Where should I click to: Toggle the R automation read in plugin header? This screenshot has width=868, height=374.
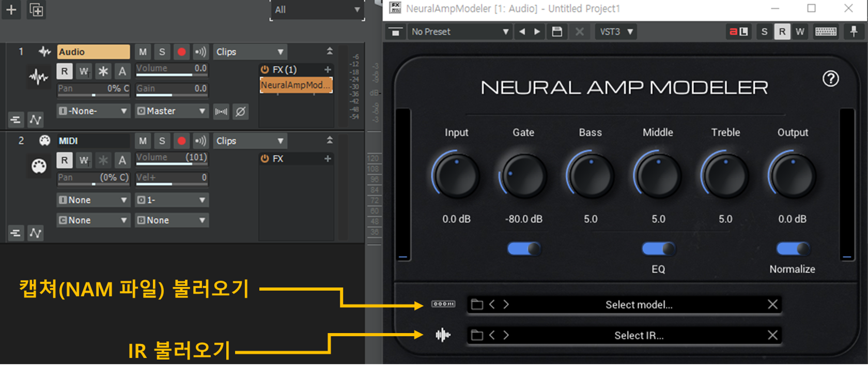pyautogui.click(x=782, y=32)
